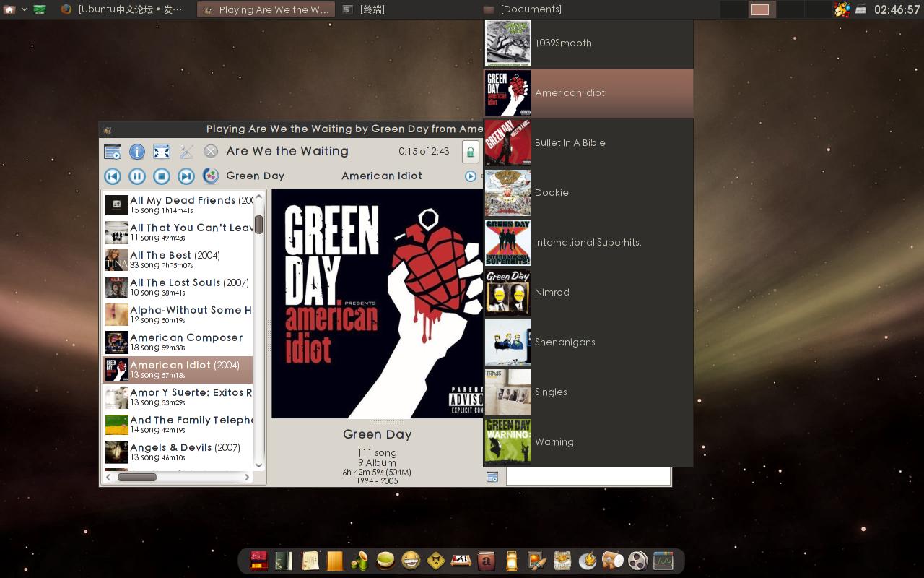Screen dimensions: 924x578
Task: Skip to the next track
Action: coord(186,176)
